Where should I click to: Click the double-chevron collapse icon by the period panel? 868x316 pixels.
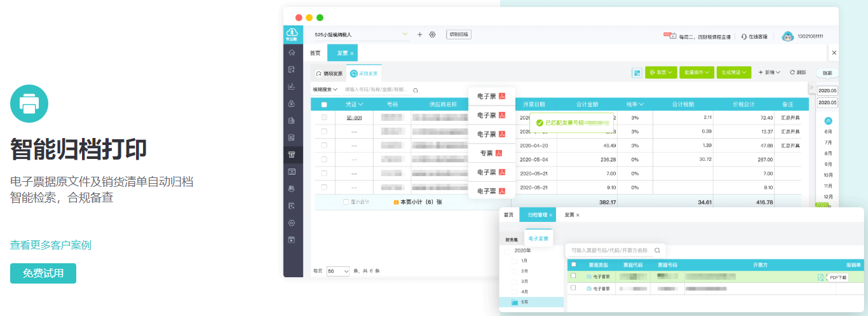(811, 88)
